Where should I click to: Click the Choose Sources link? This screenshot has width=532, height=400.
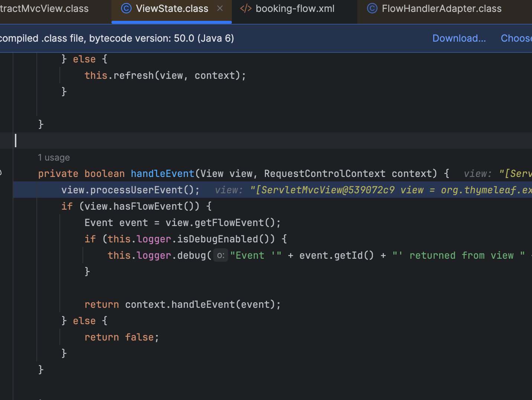[516, 38]
